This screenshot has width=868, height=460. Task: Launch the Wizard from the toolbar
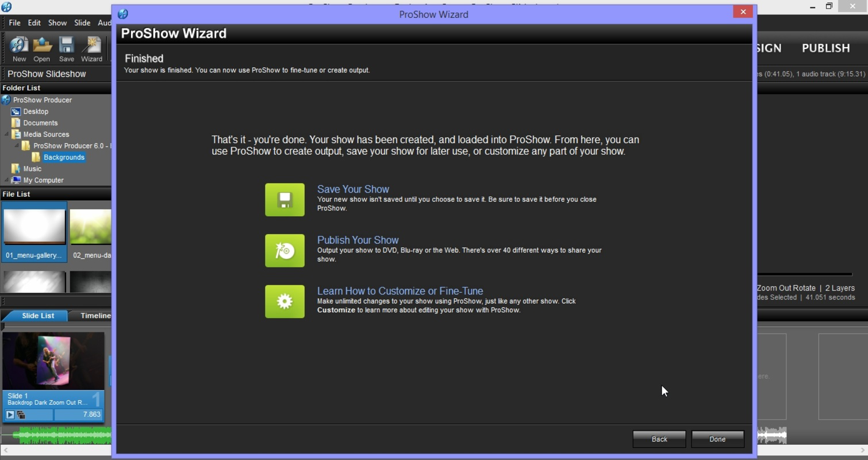point(92,48)
